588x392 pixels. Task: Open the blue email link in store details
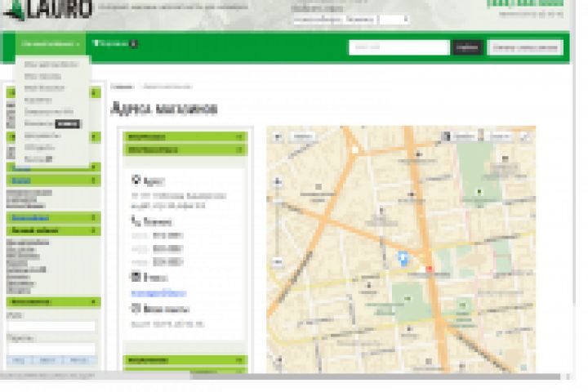(158, 293)
